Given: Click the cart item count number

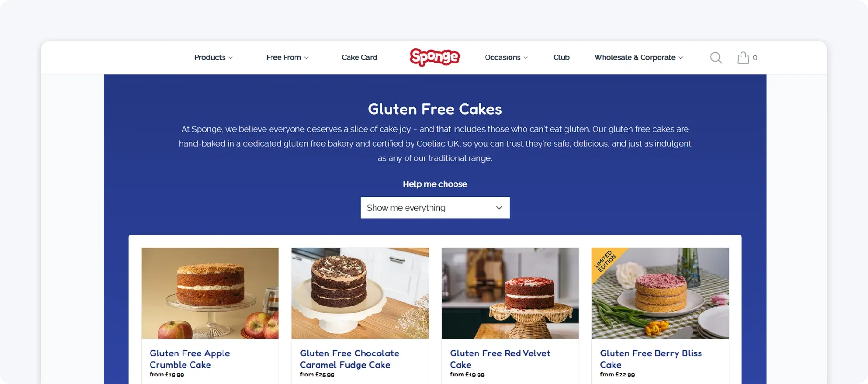Looking at the screenshot, I should click(755, 58).
